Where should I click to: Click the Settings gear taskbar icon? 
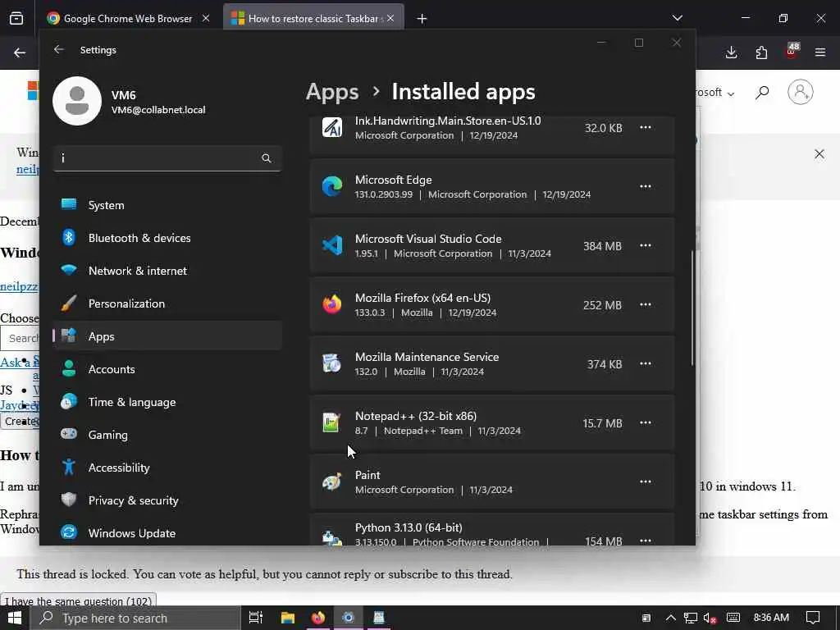click(x=348, y=618)
